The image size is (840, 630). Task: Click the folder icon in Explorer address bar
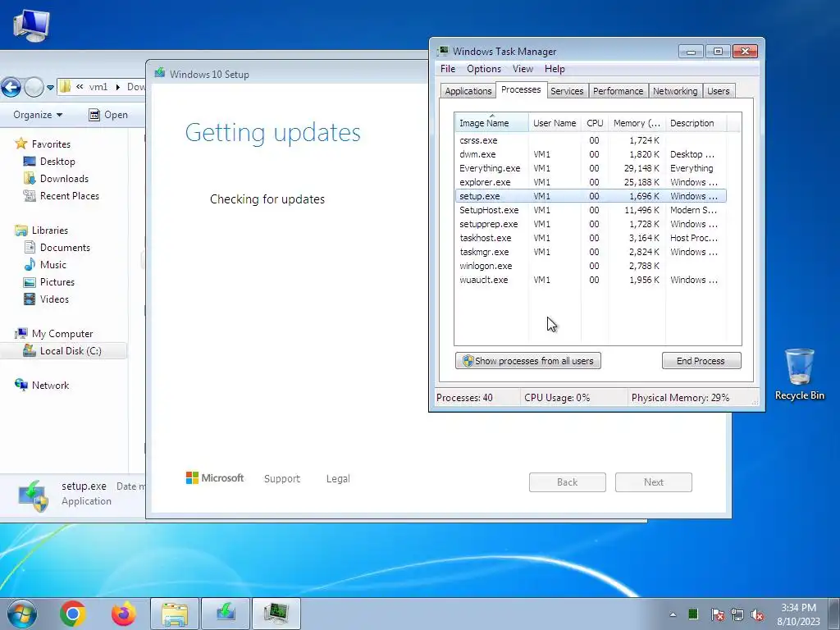pos(66,86)
